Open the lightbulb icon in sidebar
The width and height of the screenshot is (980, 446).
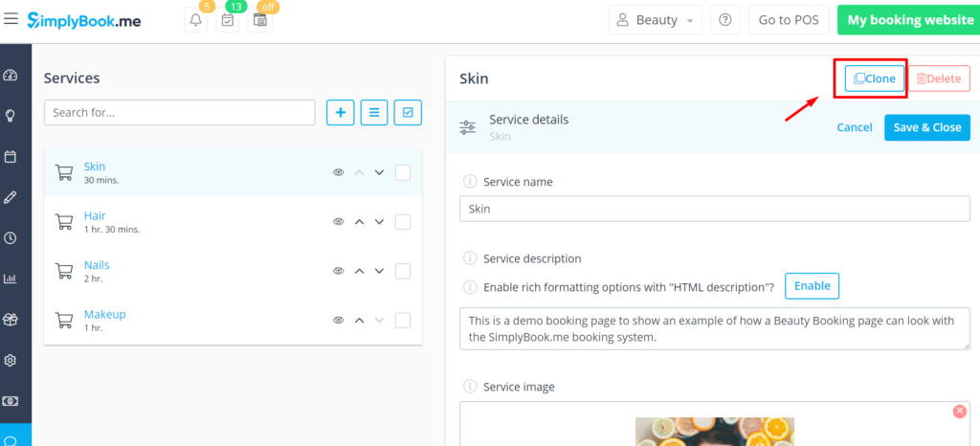(x=10, y=116)
